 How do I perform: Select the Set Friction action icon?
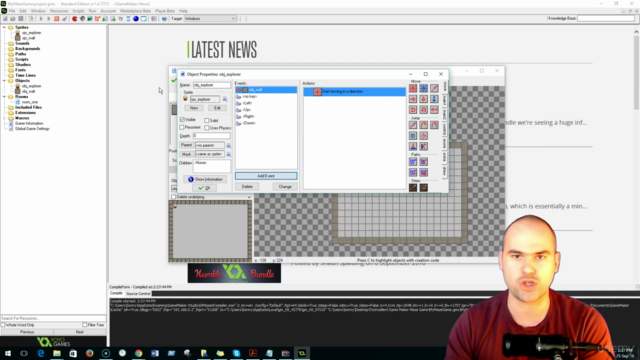tap(434, 109)
